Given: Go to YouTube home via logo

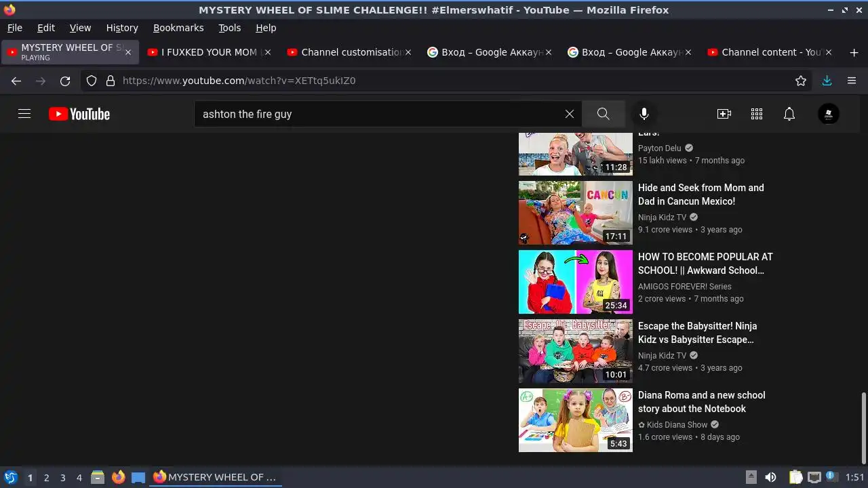Looking at the screenshot, I should [79, 114].
